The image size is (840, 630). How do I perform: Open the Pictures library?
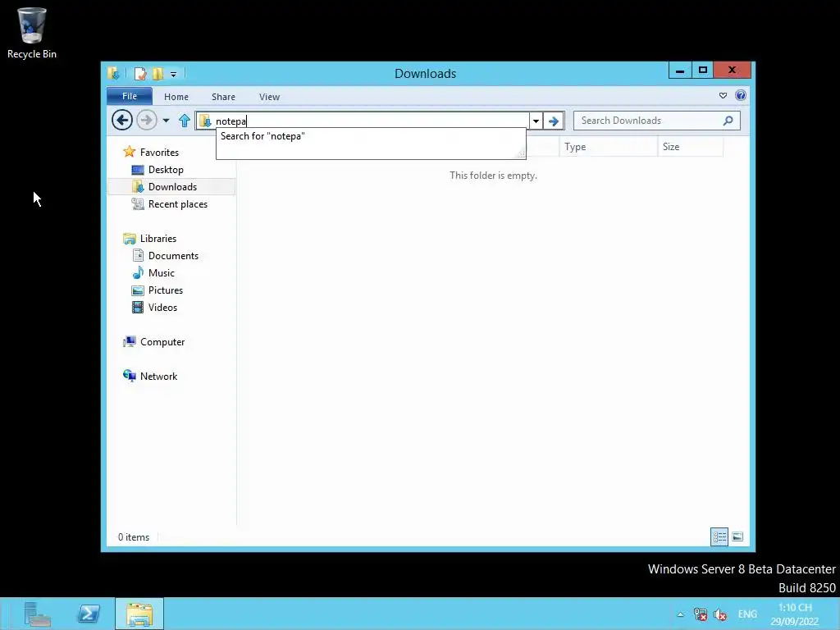click(x=158, y=290)
